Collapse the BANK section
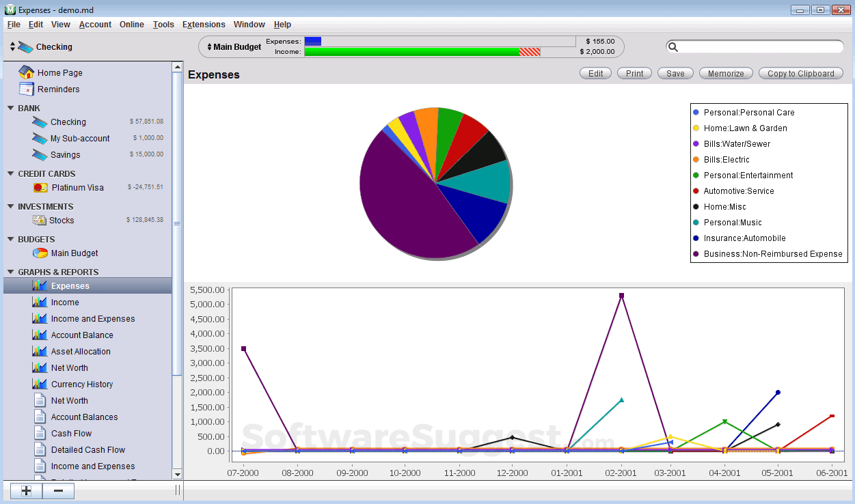The width and height of the screenshot is (855, 504). click(10, 108)
